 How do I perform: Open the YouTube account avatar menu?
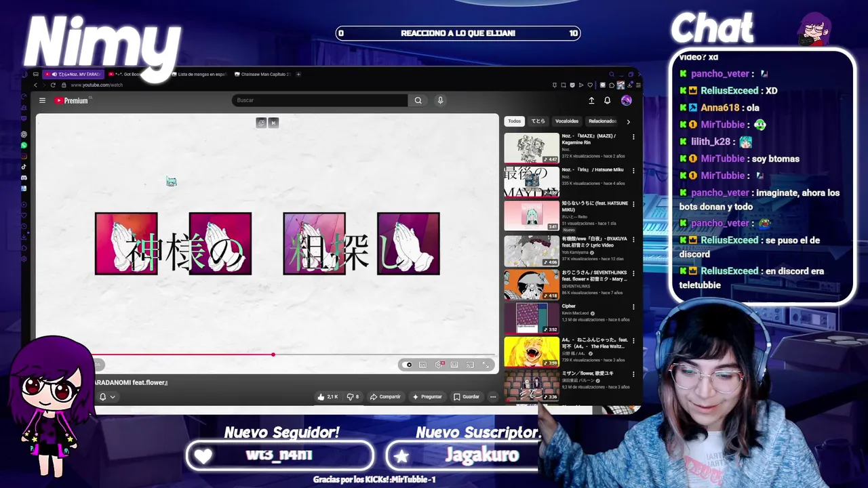(626, 100)
